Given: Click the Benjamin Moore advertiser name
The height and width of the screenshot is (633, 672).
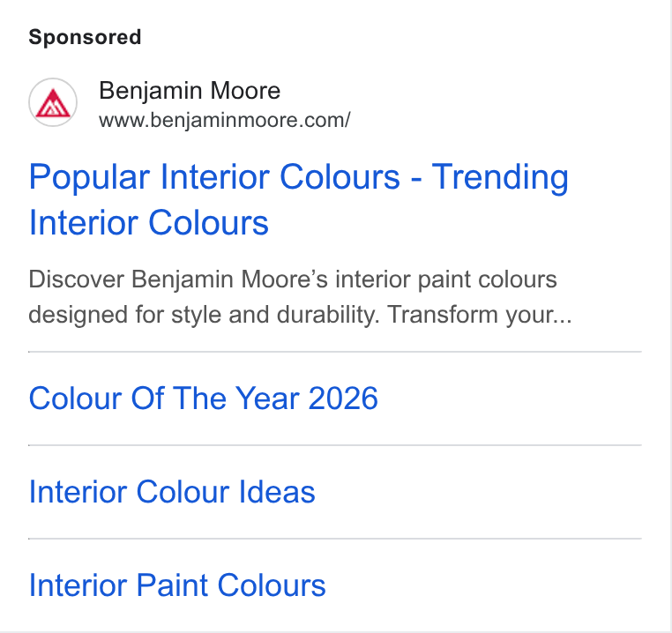Looking at the screenshot, I should click(190, 91).
